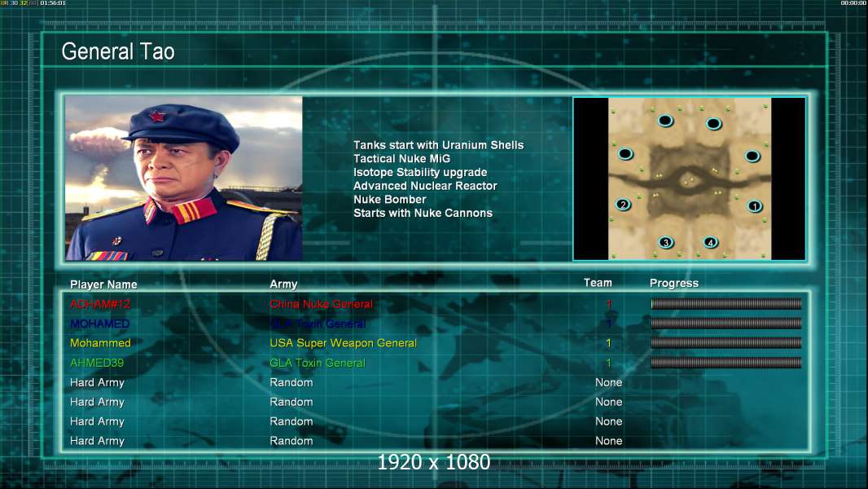The image size is (868, 489).
Task: Select start position 3 on the map
Action: pos(666,242)
